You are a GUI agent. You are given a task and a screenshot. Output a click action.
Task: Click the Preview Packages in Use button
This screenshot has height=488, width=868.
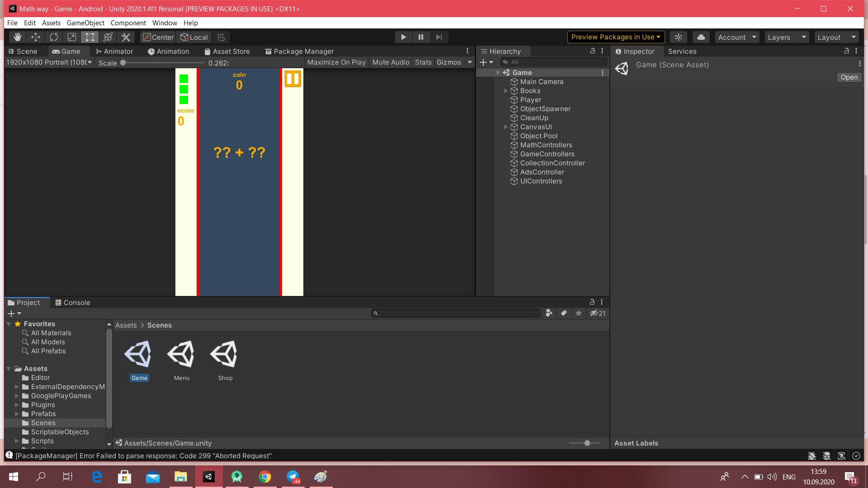coord(615,37)
